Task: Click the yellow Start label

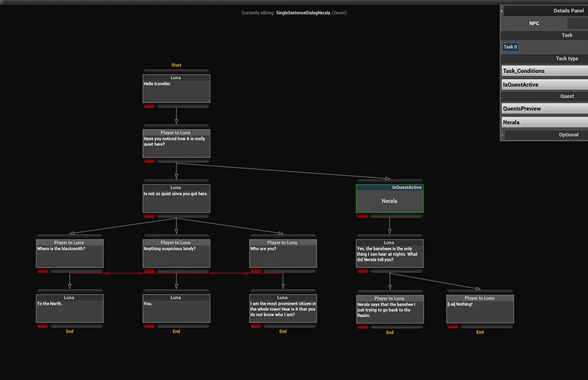Action: click(x=176, y=65)
